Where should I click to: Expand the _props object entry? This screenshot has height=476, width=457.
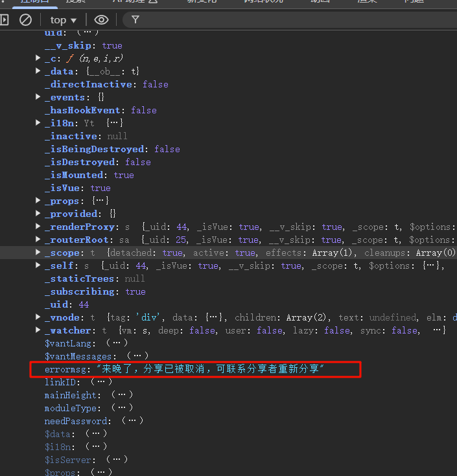[x=38, y=200]
